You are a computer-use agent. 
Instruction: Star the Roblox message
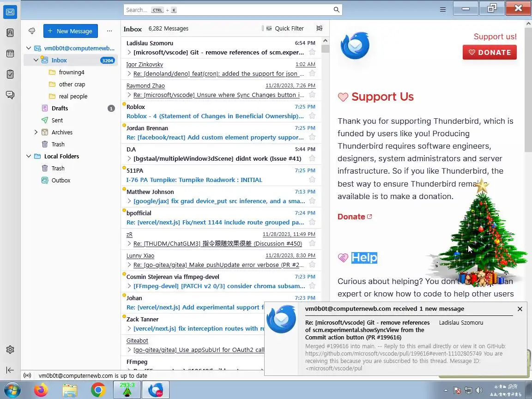[312, 116]
